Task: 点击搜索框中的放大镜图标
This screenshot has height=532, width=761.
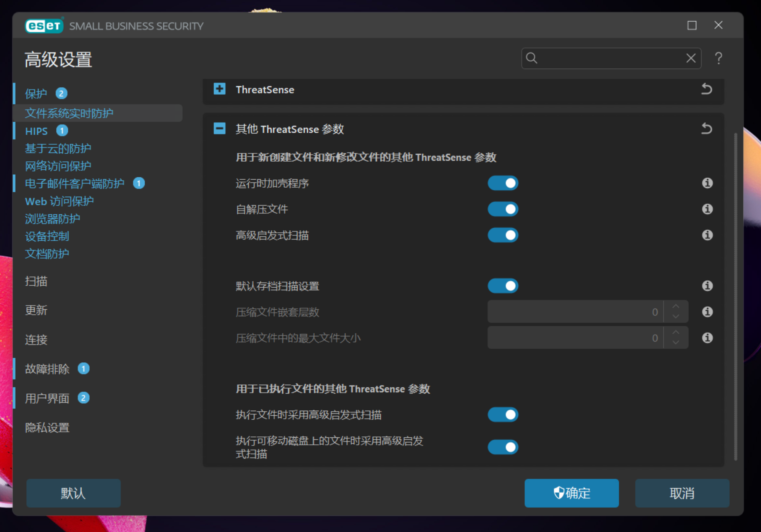Action: click(x=531, y=58)
